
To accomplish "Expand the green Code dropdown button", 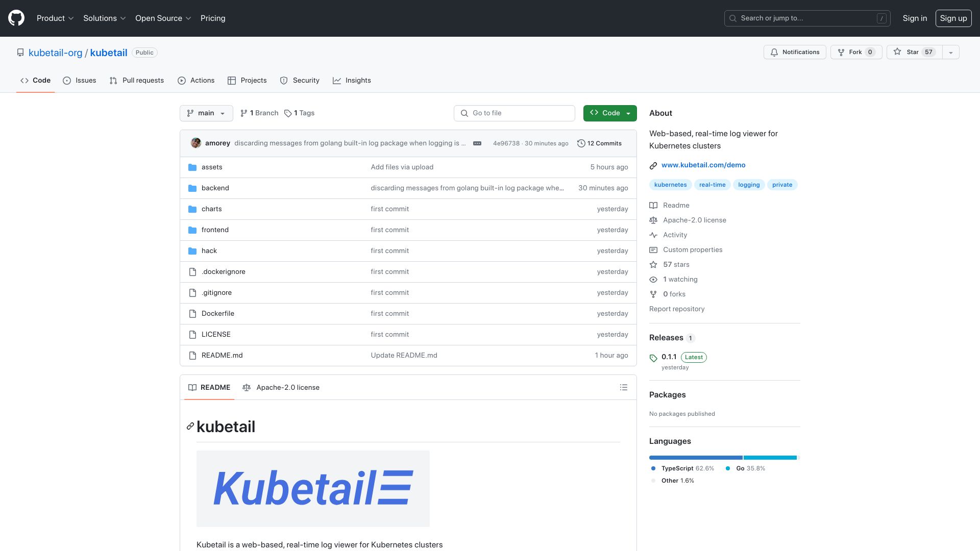I will 610,113.
